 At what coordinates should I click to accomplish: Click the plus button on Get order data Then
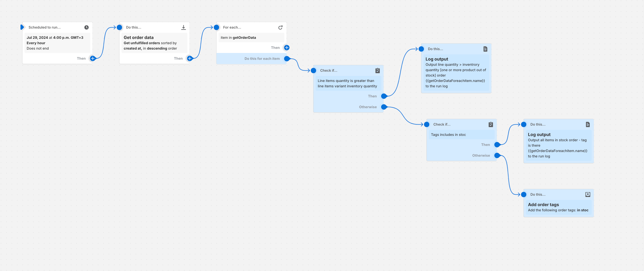click(x=190, y=58)
